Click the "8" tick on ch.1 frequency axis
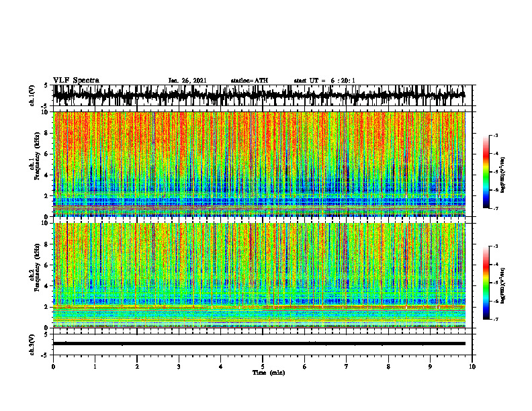 [47, 133]
